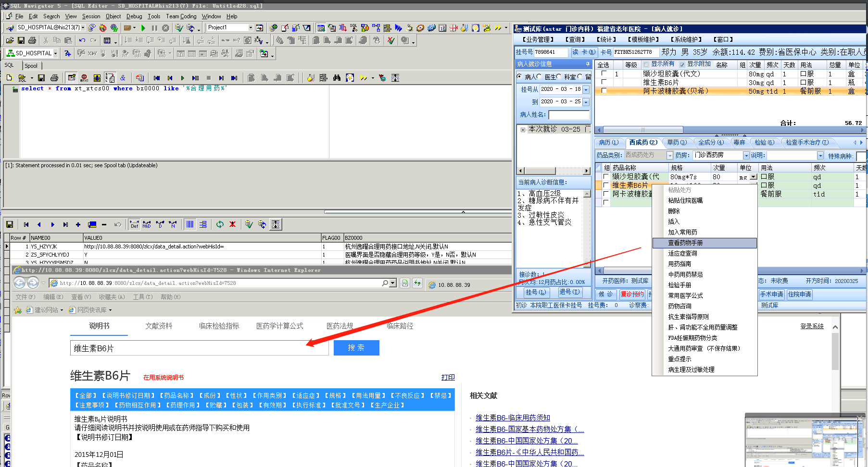The width and height of the screenshot is (868, 467).
Task: Refresh the result grid data
Action: click(x=220, y=224)
